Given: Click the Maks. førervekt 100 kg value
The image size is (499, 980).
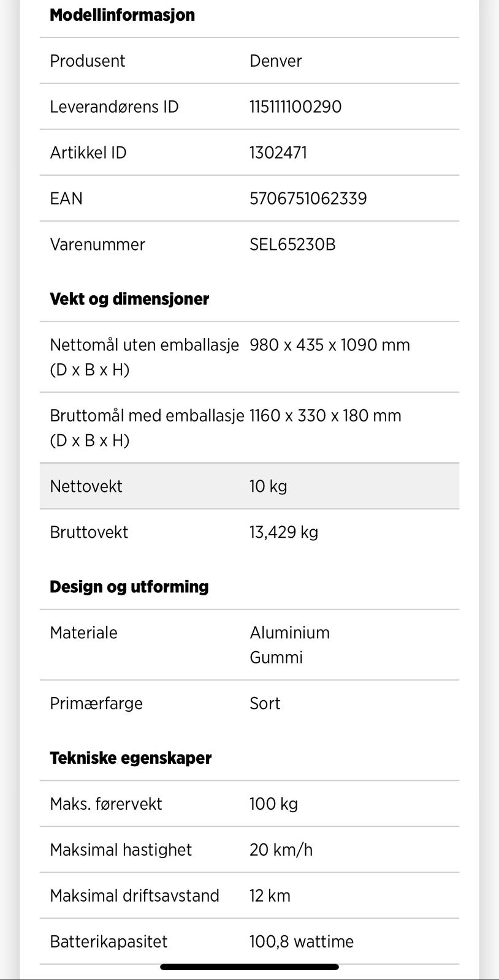Looking at the screenshot, I should click(x=273, y=804).
